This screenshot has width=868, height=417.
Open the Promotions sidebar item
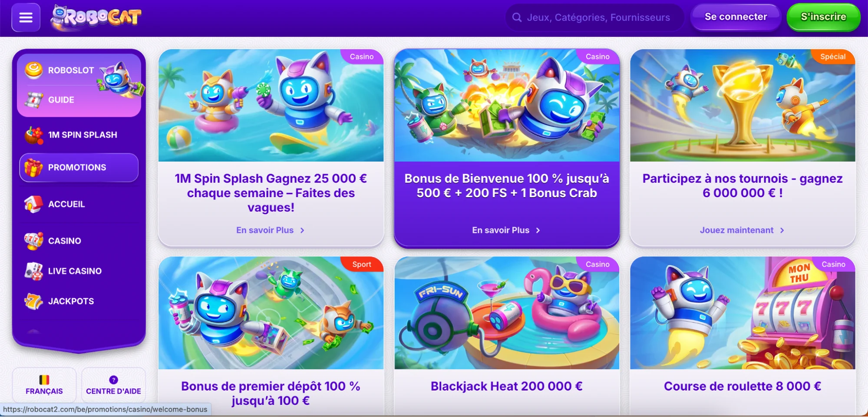(x=79, y=168)
